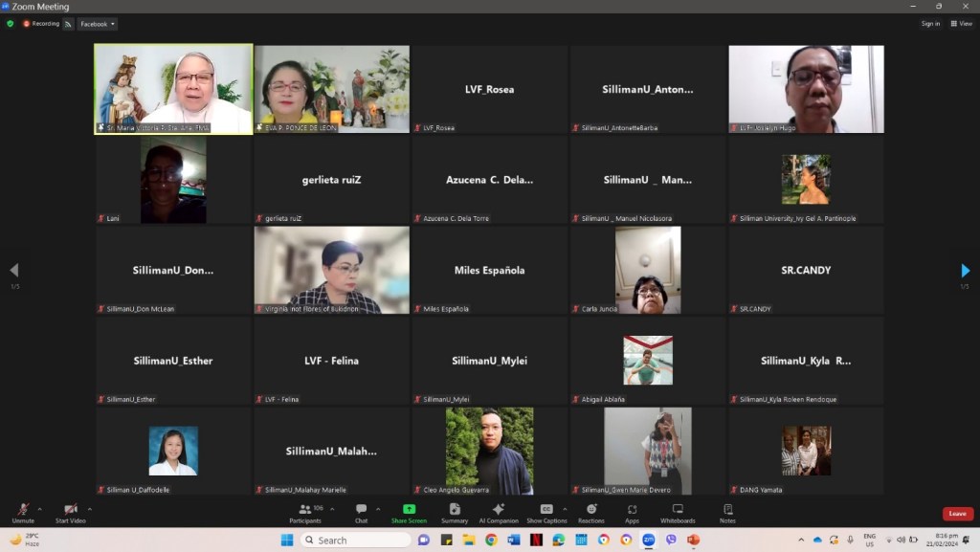Screen dimensions: 980x552
Task: Click the green Share Screen button
Action: pyautogui.click(x=409, y=512)
